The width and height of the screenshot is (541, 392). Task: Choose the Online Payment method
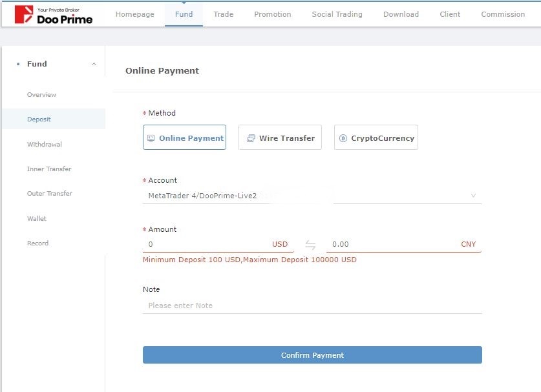[185, 138]
